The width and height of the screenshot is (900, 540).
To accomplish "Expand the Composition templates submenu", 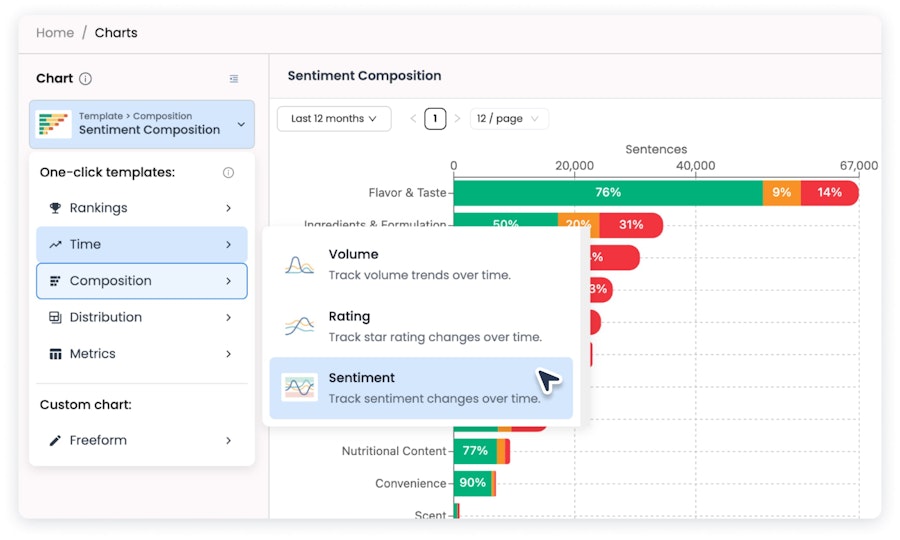I will 142,281.
